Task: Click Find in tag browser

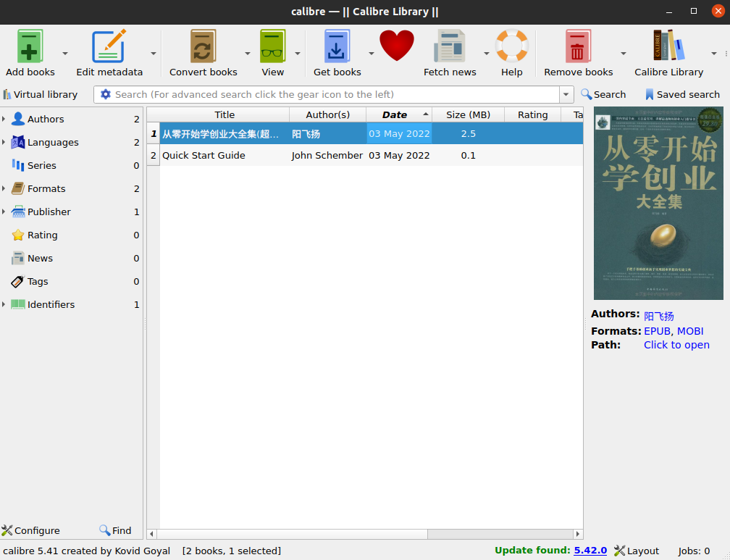Action: pyautogui.click(x=115, y=530)
